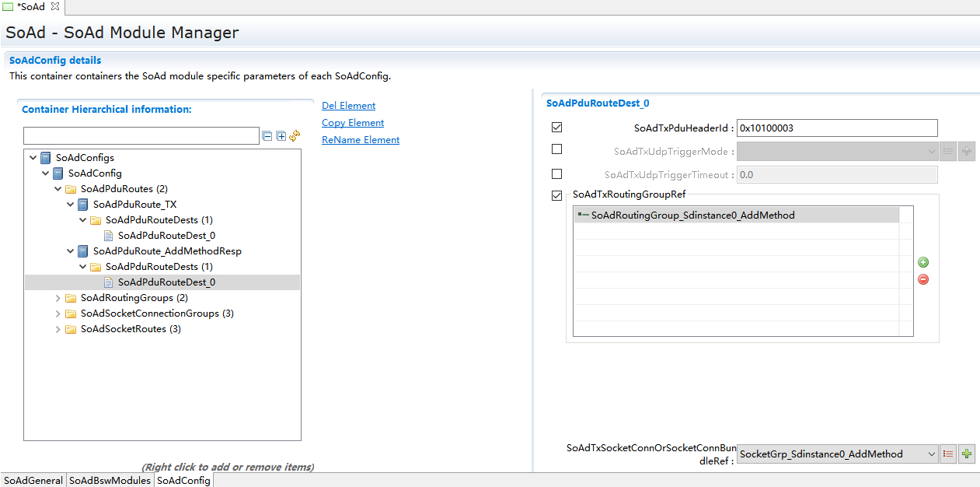This screenshot has width=980, height=487.
Task: Enable the SoAdTxUdpTriggerTimeout checkbox
Action: [x=556, y=174]
